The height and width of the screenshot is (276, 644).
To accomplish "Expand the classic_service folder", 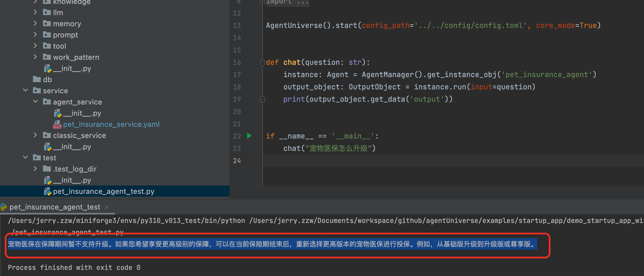I will tap(35, 135).
